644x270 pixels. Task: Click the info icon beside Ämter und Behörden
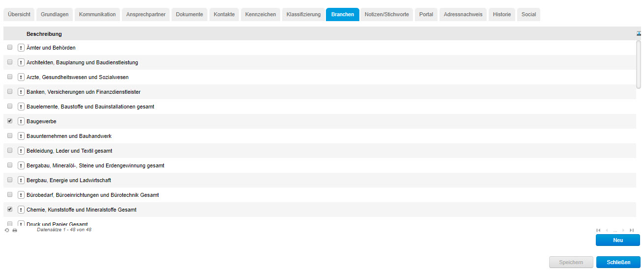pos(21,48)
